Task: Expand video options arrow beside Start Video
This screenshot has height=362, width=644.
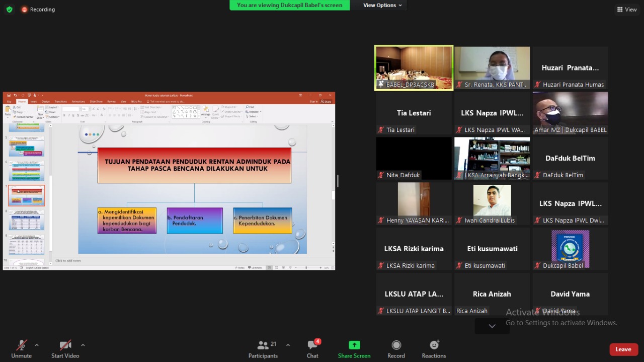Action: point(83,345)
